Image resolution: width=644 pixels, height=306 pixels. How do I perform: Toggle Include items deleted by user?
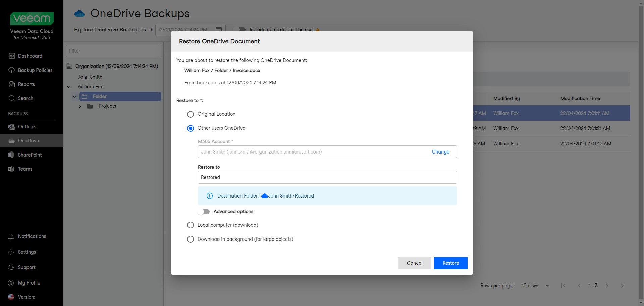[x=239, y=30]
